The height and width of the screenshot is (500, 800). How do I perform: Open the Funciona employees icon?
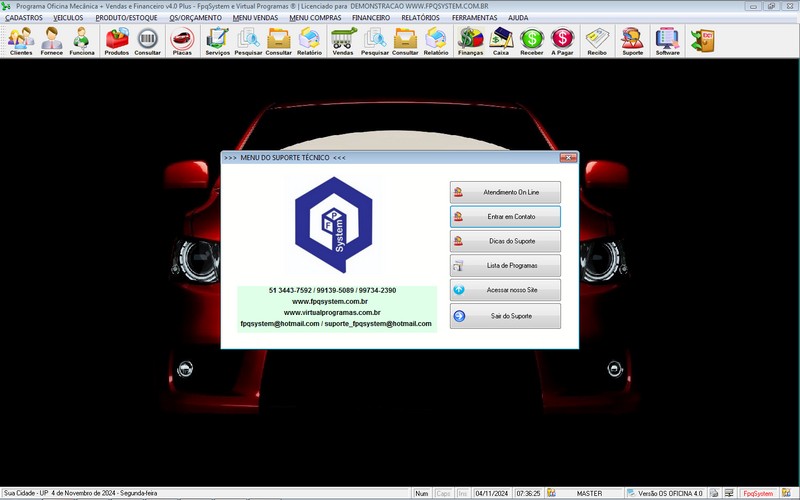point(82,41)
